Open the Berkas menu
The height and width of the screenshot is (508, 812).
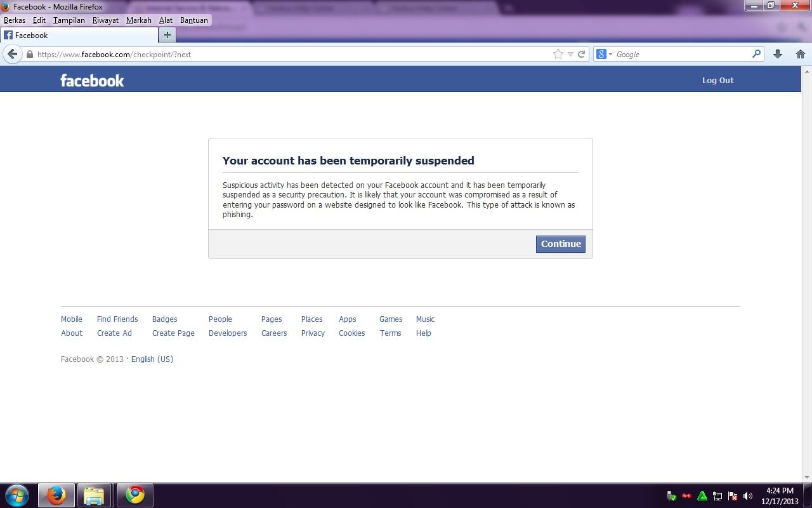(x=15, y=20)
